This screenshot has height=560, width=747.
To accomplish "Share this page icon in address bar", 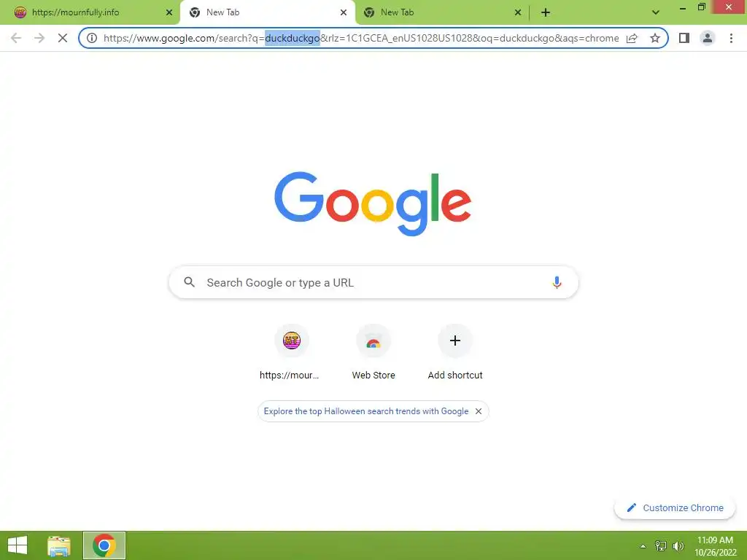I will click(x=632, y=38).
